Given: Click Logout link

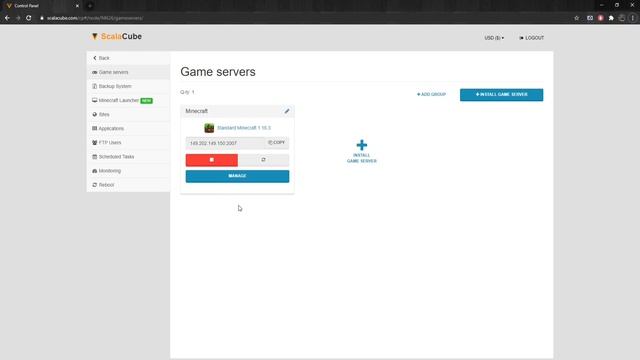Looking at the screenshot, I should point(531,38).
